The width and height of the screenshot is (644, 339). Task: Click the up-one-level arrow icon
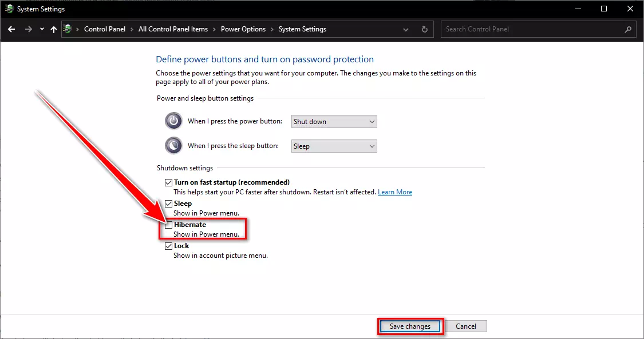click(x=53, y=29)
